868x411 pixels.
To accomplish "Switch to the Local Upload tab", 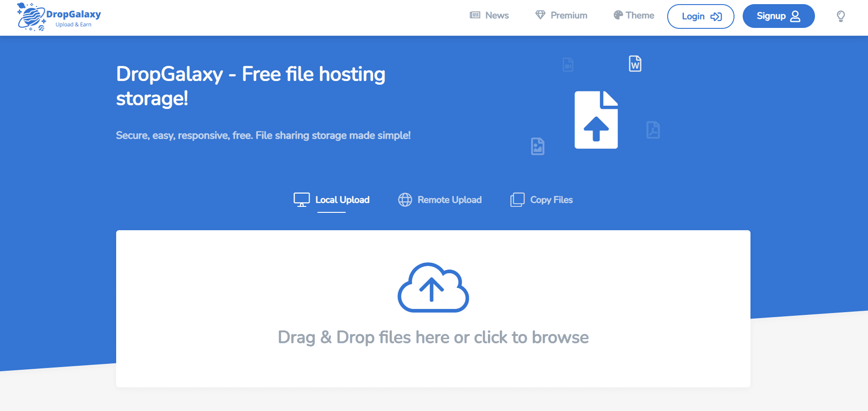I will [332, 200].
